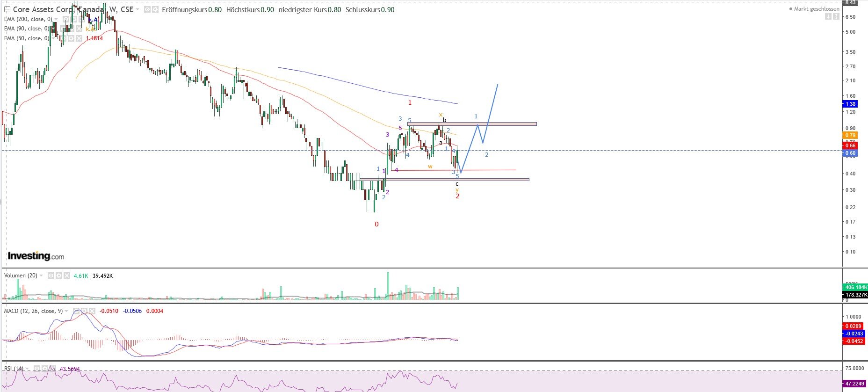Image resolution: width=868 pixels, height=392 pixels.
Task: Click the collapse legend icon beside chart title
Action: pyautogui.click(x=7, y=10)
